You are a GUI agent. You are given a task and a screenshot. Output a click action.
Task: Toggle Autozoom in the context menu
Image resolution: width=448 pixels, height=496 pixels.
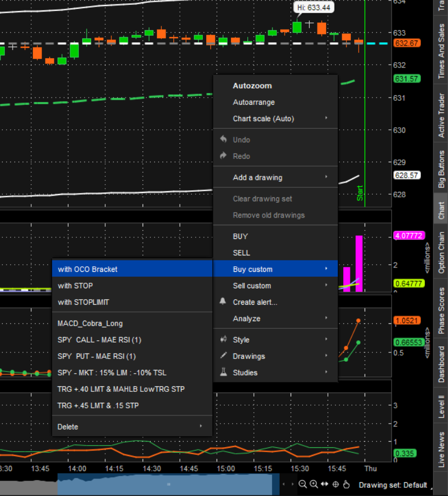252,86
